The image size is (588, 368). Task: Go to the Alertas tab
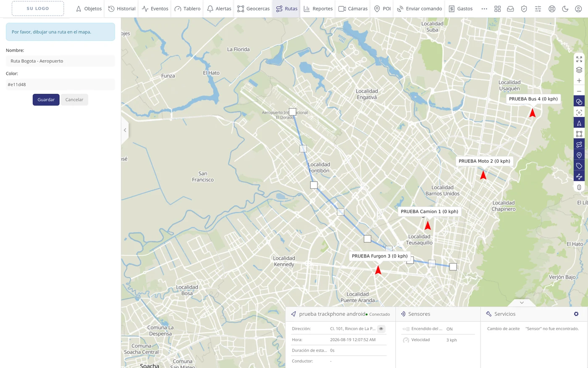[219, 8]
